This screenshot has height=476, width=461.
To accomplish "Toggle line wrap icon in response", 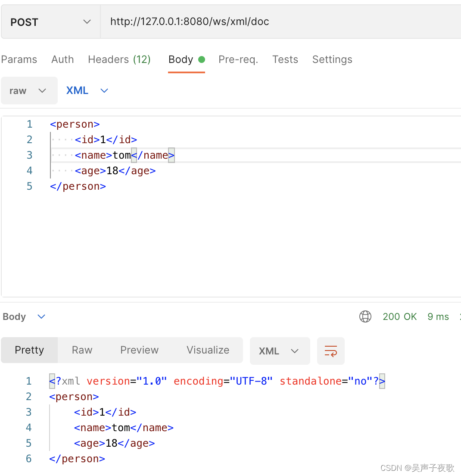I will pos(330,351).
